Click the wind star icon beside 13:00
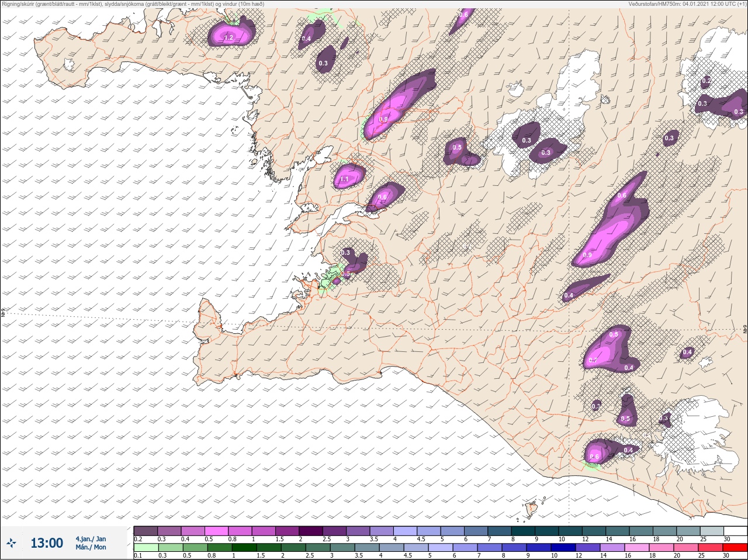Image resolution: width=748 pixels, height=560 pixels. tap(12, 542)
